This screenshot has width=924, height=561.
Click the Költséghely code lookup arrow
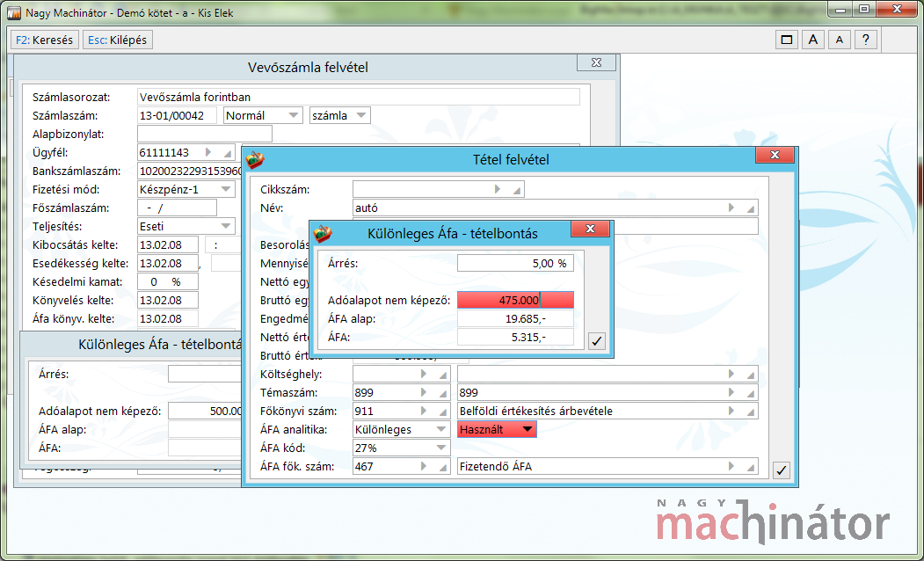click(x=423, y=374)
